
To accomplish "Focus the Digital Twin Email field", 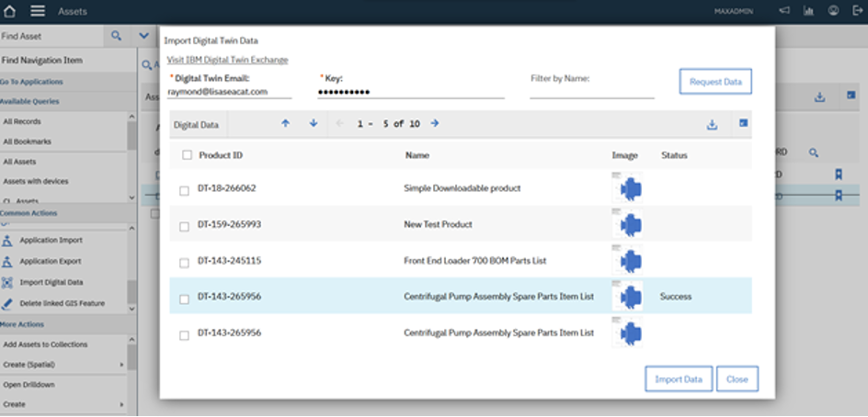I will (x=229, y=93).
